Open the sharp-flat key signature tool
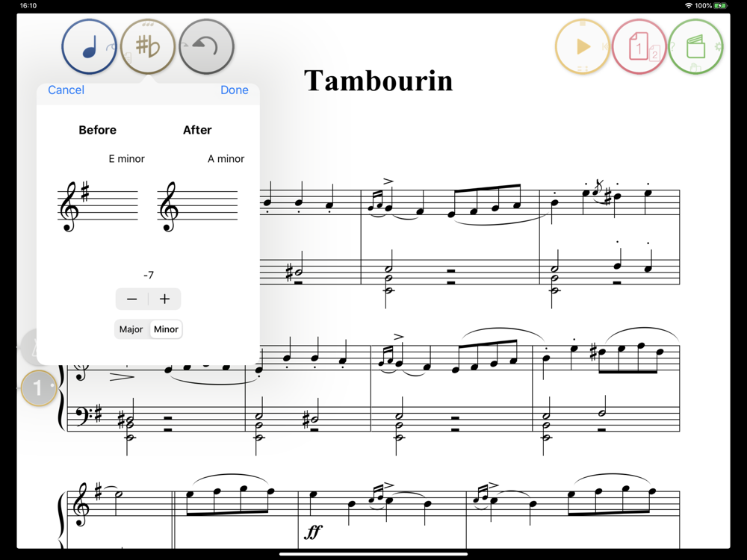 tap(148, 46)
